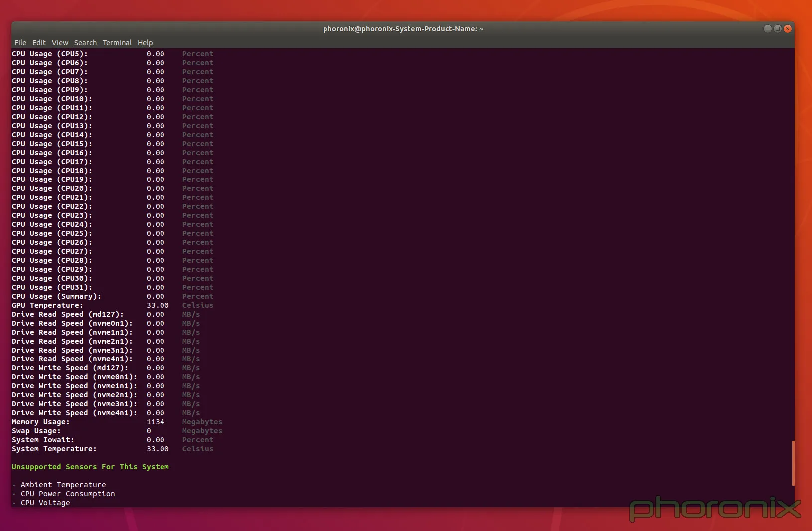Screen dimensions: 812x531
Task: Click the 'CPU Usage (CPU16):' line
Action: pyautogui.click(x=113, y=153)
